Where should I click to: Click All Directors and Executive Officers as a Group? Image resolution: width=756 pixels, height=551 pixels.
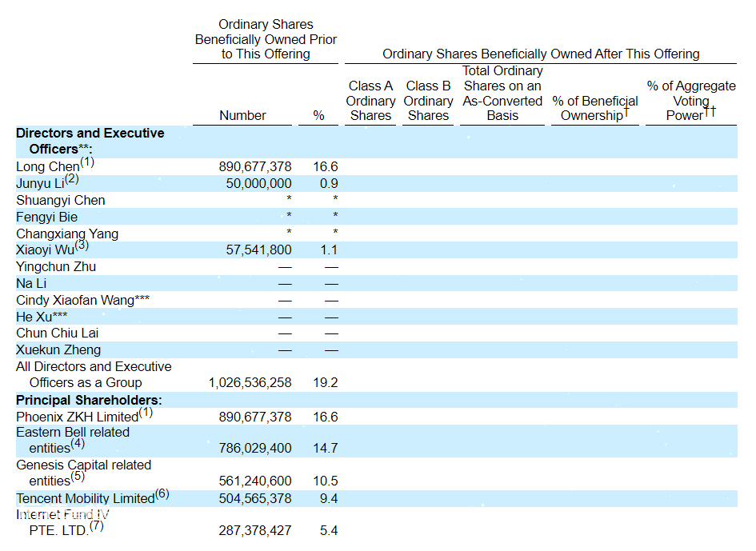point(94,374)
